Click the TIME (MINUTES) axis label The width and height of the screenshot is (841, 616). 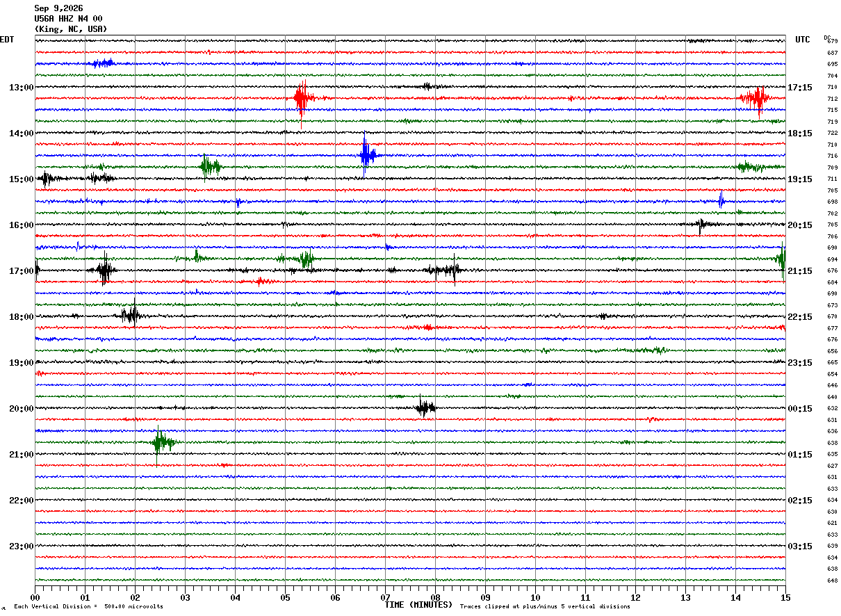(x=418, y=605)
